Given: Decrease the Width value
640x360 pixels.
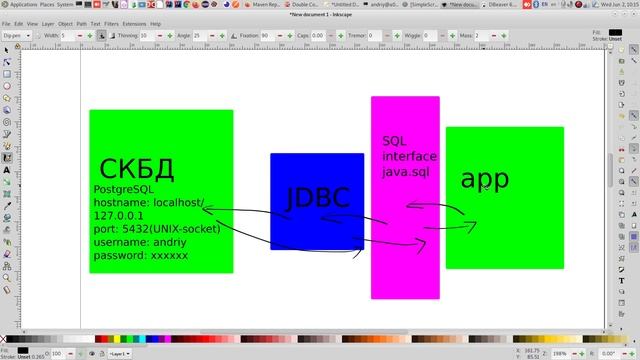Looking at the screenshot, I should [80, 36].
